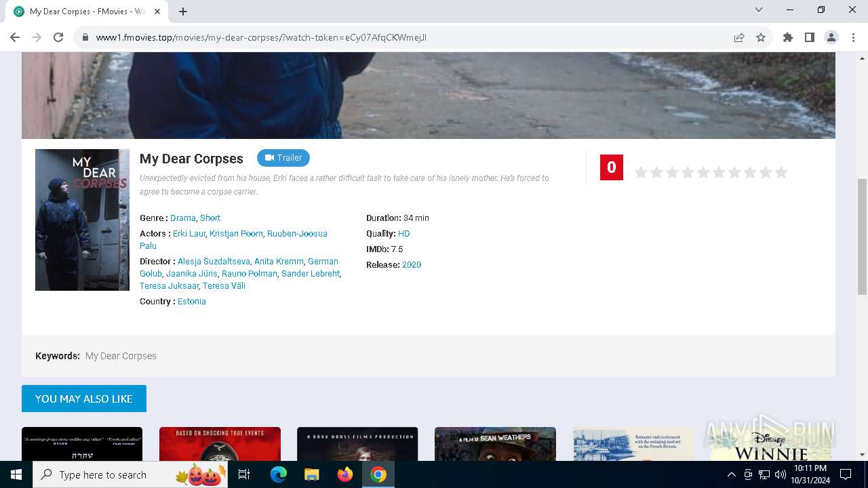Open the Dark Horse Films production thumbnail
This screenshot has height=488, width=868.
[357, 444]
